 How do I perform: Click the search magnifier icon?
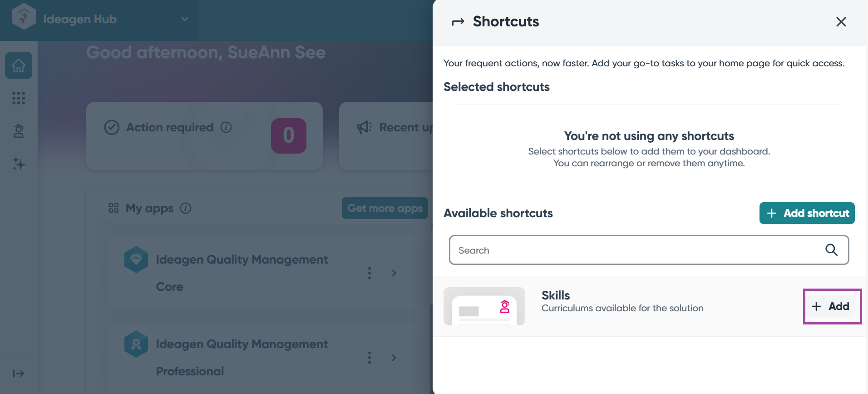coord(831,250)
